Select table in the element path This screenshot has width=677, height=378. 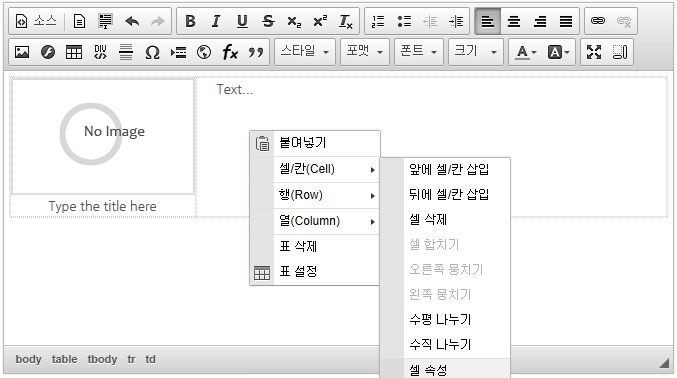64,359
